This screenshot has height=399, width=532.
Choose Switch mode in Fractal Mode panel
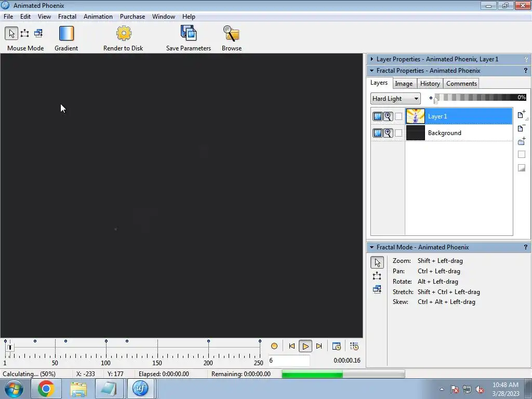(377, 289)
